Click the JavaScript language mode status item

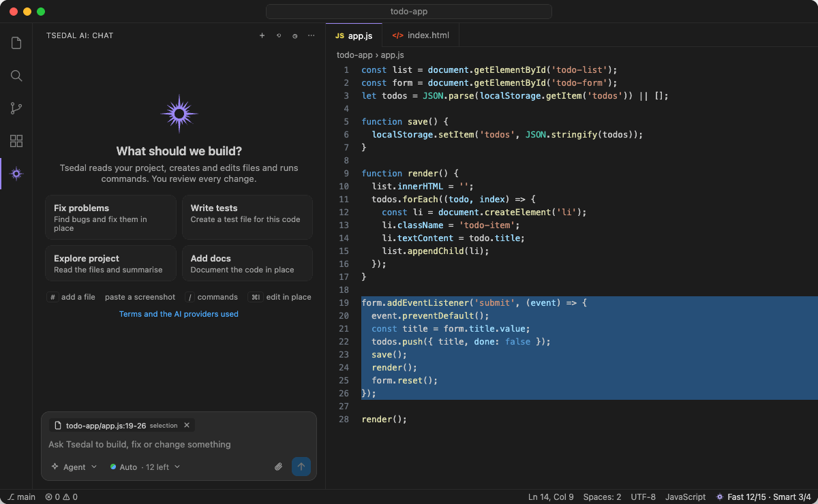(x=685, y=497)
